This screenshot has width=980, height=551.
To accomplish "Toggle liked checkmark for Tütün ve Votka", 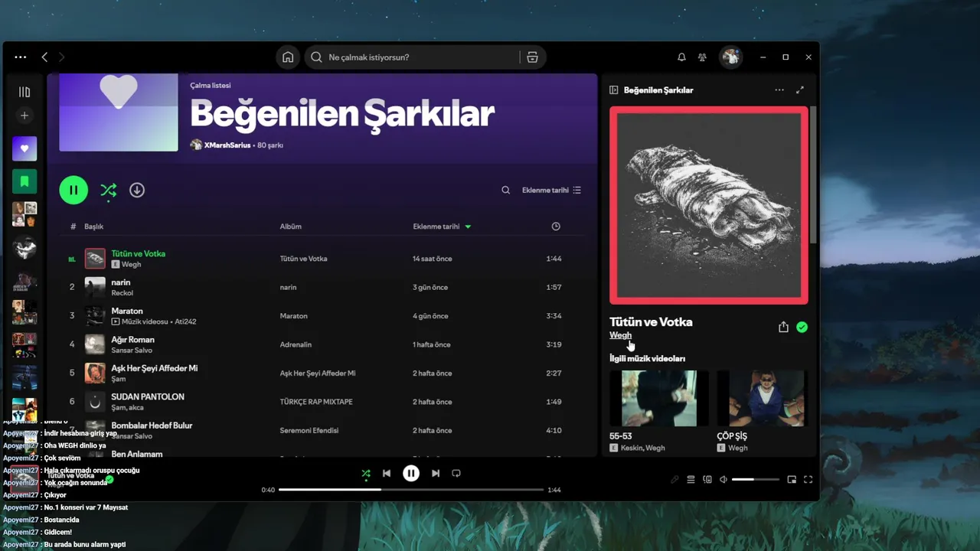I will point(802,327).
